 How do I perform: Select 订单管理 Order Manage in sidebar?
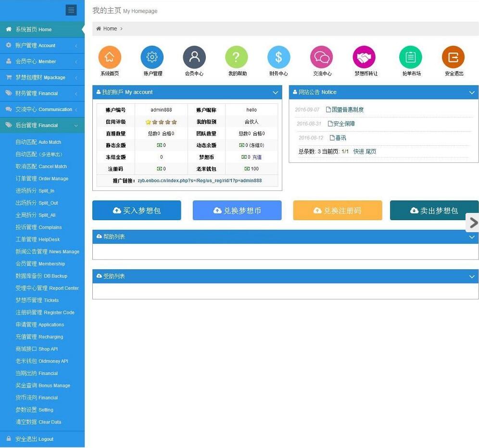[42, 179]
